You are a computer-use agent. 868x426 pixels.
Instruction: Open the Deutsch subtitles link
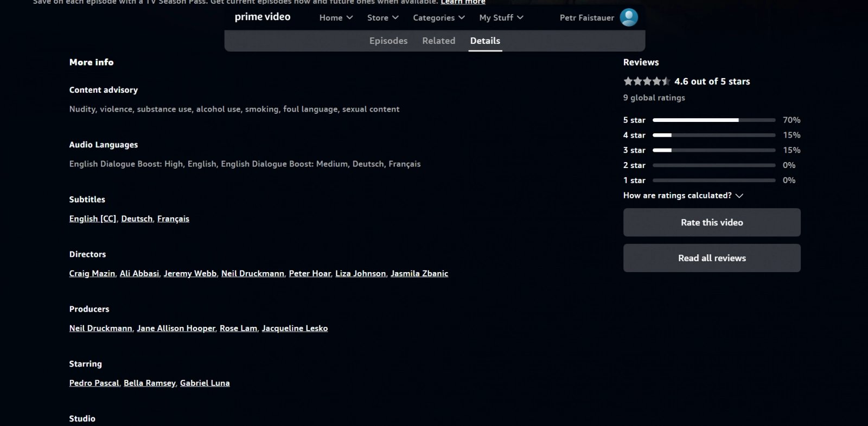coord(137,219)
